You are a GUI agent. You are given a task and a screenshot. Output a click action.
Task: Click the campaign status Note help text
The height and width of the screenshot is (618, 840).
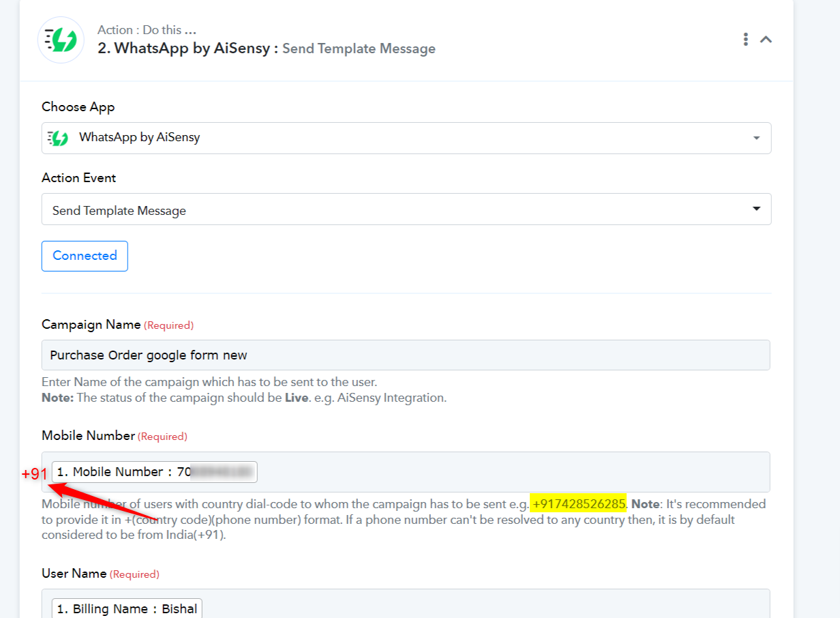point(244,398)
